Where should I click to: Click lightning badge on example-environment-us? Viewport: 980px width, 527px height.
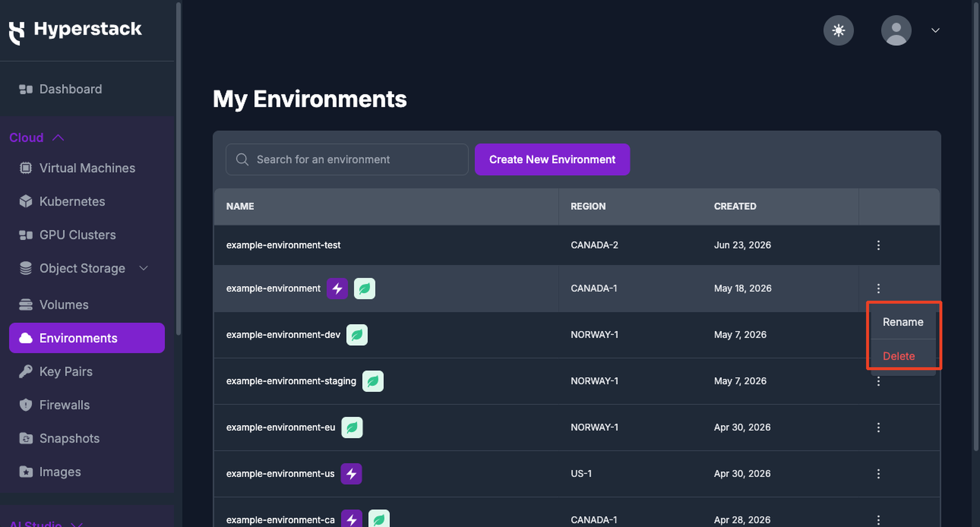[351, 474]
